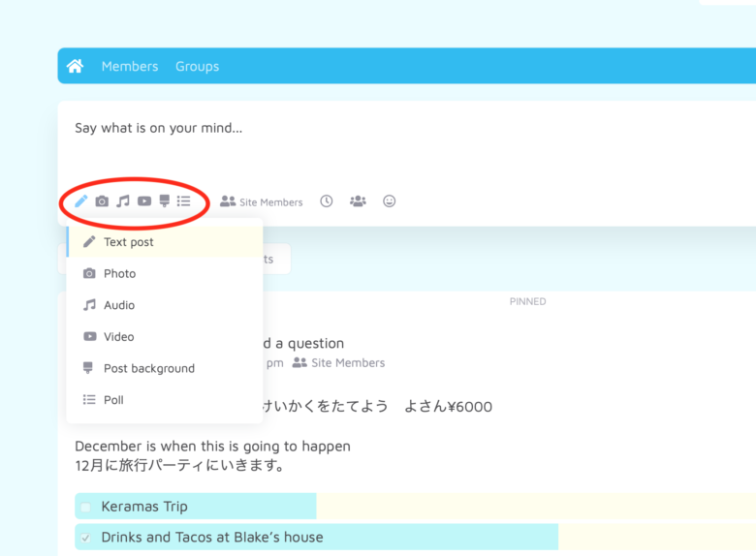This screenshot has width=756, height=556.
Task: Select Video in post type menu
Action: [119, 337]
